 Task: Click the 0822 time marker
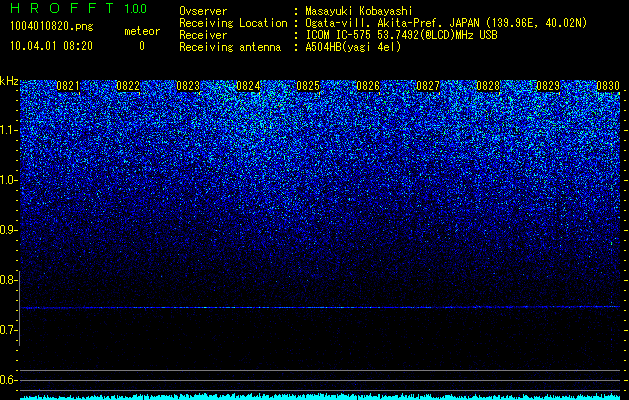[x=128, y=86]
